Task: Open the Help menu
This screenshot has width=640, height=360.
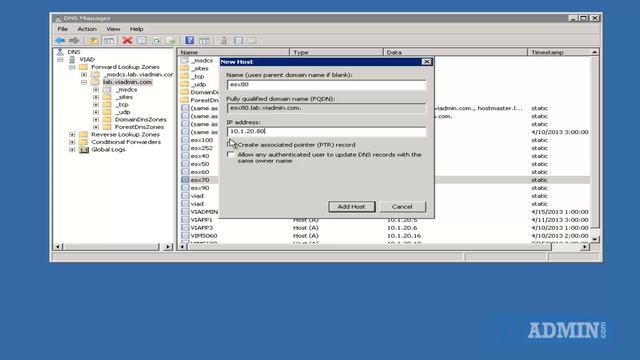Action: [x=136, y=29]
